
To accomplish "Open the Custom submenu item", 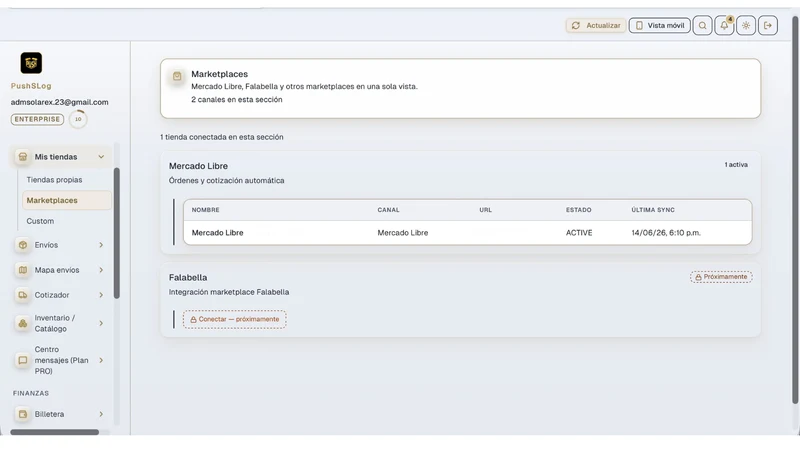I will click(40, 221).
